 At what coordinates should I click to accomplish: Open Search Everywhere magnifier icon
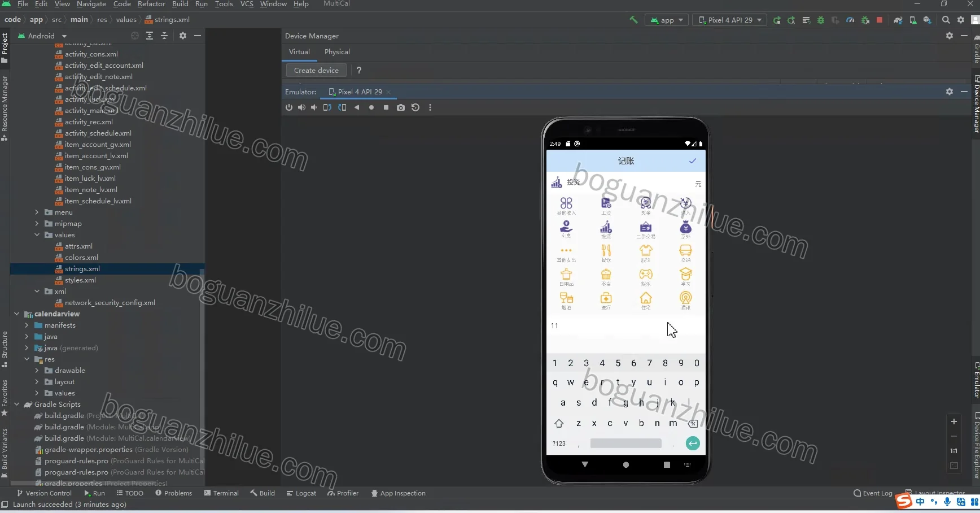tap(946, 20)
